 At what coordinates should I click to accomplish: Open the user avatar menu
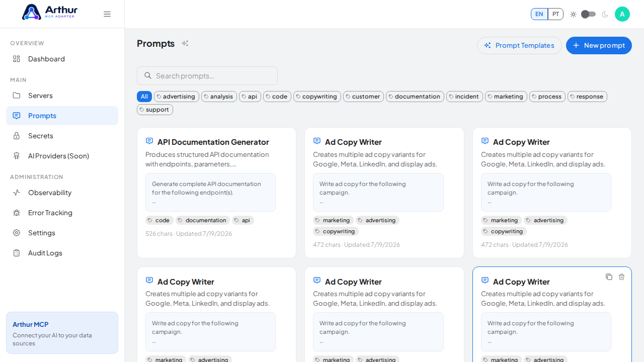click(x=622, y=14)
